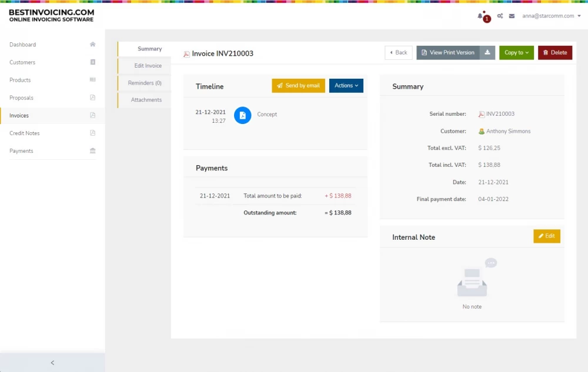Click the blue Concept document icon in Timeline
The width and height of the screenshot is (588, 372).
pos(242,115)
